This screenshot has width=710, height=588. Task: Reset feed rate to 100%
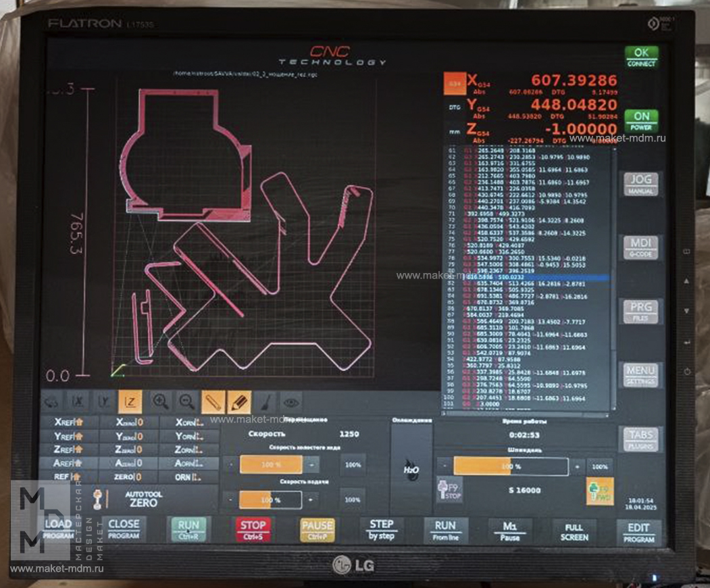tap(352, 499)
